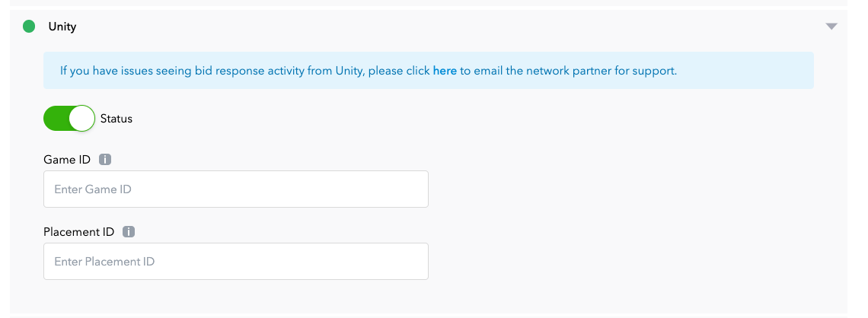Click the green status dot beside Unity
This screenshot has height=318, width=868.
(30, 27)
